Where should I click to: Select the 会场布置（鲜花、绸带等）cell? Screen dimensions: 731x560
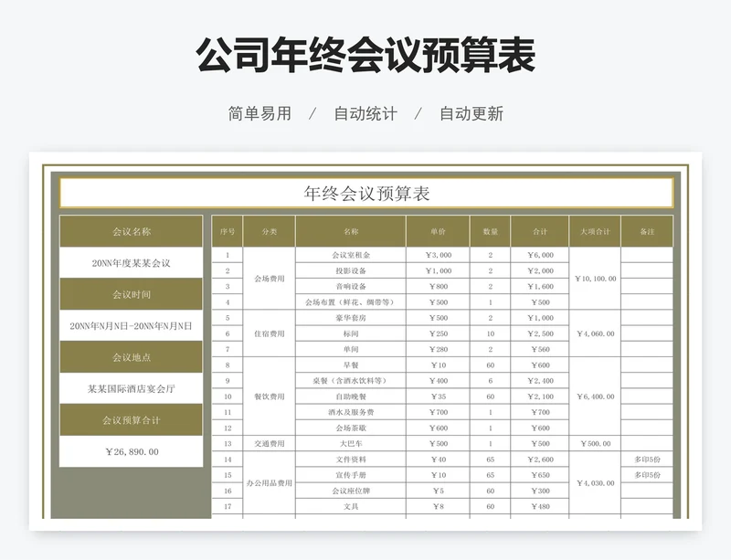pos(351,302)
